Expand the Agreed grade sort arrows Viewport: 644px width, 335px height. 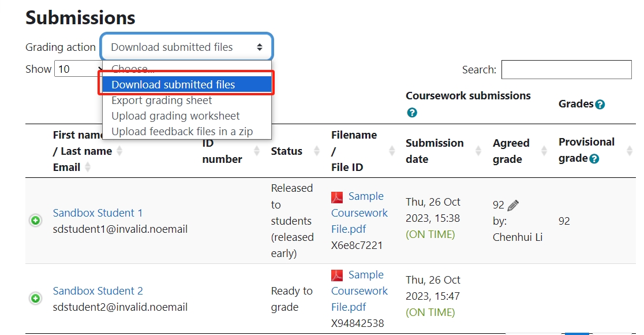point(543,151)
